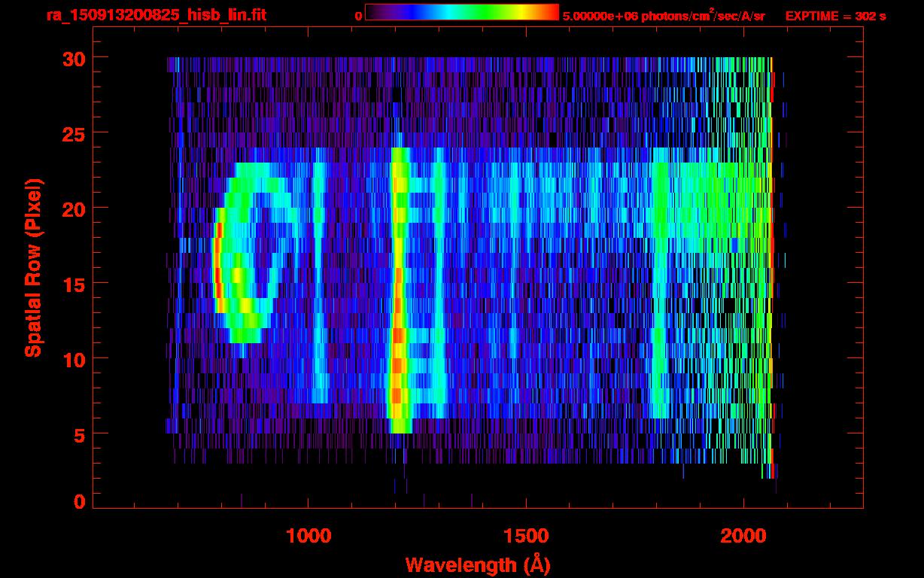Select the 2000 wavelength tick label
The width and height of the screenshot is (924, 578).
(743, 537)
